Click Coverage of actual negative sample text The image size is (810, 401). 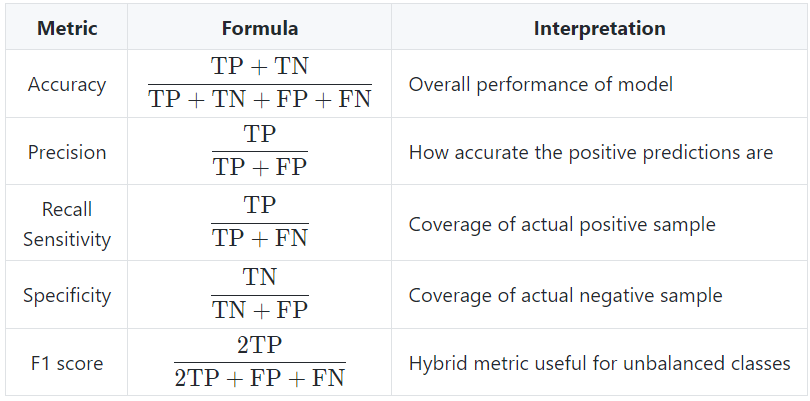[565, 295]
